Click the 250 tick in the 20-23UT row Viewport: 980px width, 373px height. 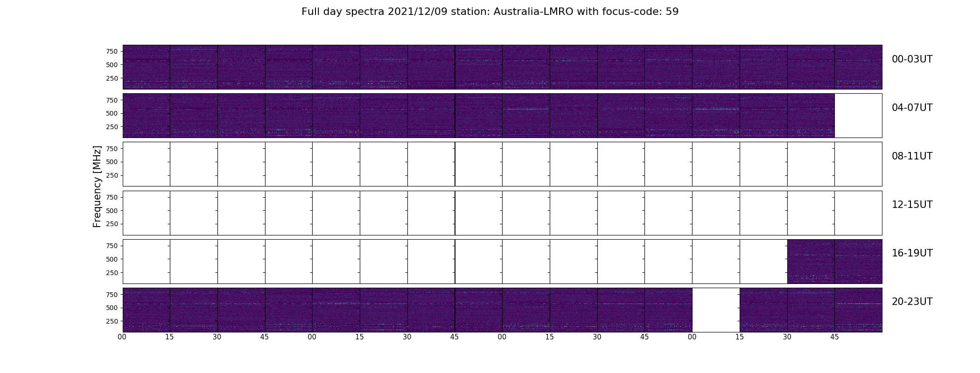click(x=112, y=321)
